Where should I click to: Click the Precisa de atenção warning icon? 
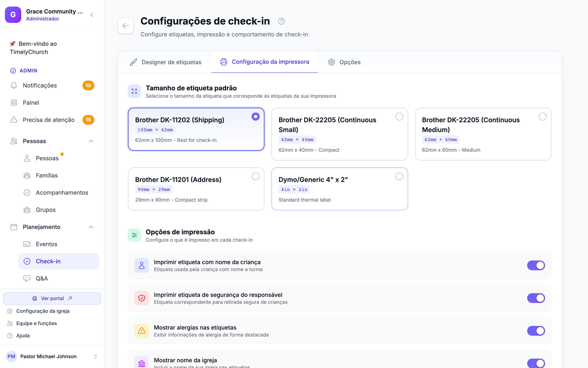14,120
